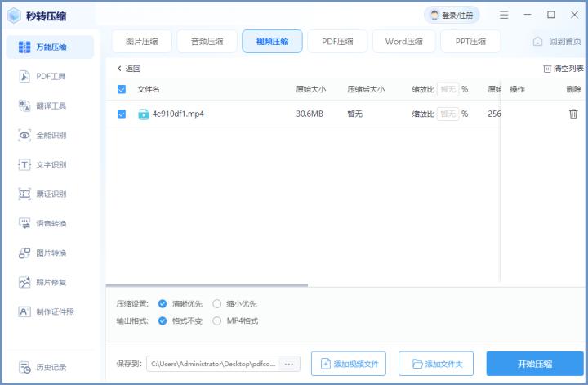Toggle the select-all checkbox in the header row
The height and width of the screenshot is (385, 588).
coord(122,89)
